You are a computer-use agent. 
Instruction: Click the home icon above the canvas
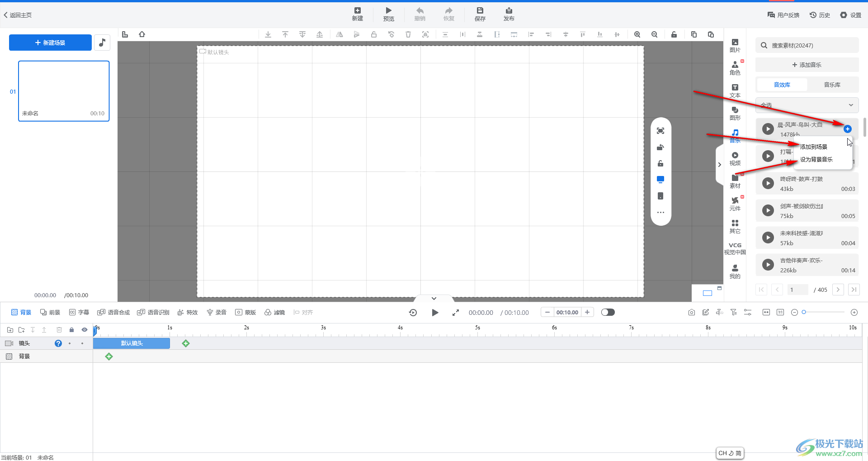point(142,34)
